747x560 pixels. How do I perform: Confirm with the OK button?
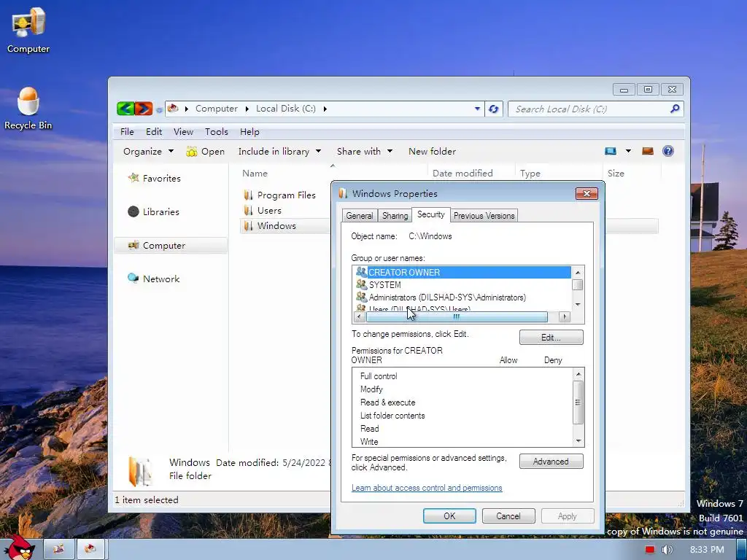pyautogui.click(x=449, y=516)
